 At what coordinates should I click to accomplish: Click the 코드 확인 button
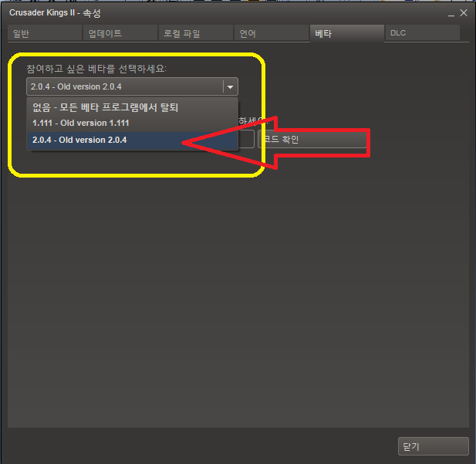(312, 139)
